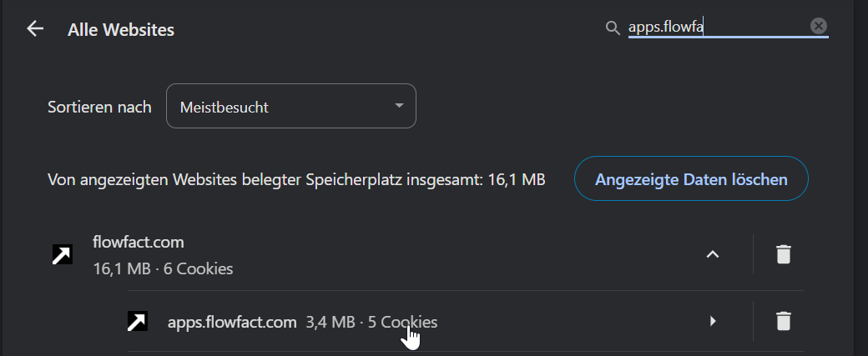Image resolution: width=868 pixels, height=356 pixels.
Task: Click the Angezeigte Daten löschen button
Action: (x=691, y=178)
